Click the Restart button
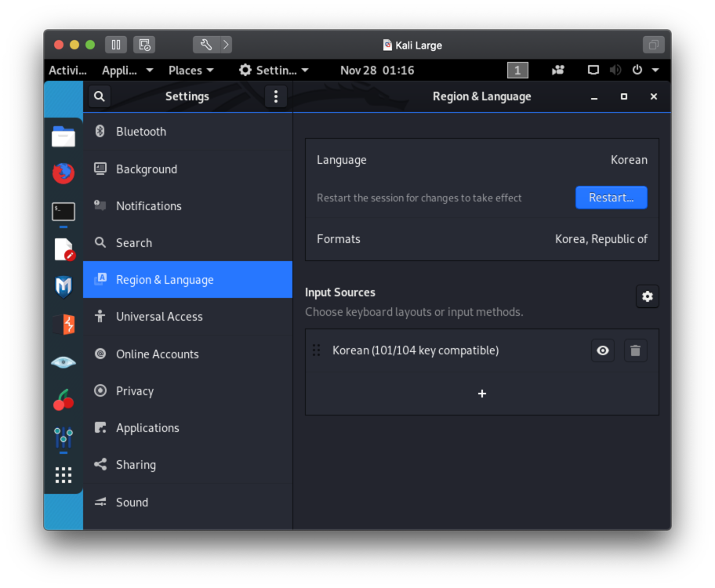 pos(611,198)
